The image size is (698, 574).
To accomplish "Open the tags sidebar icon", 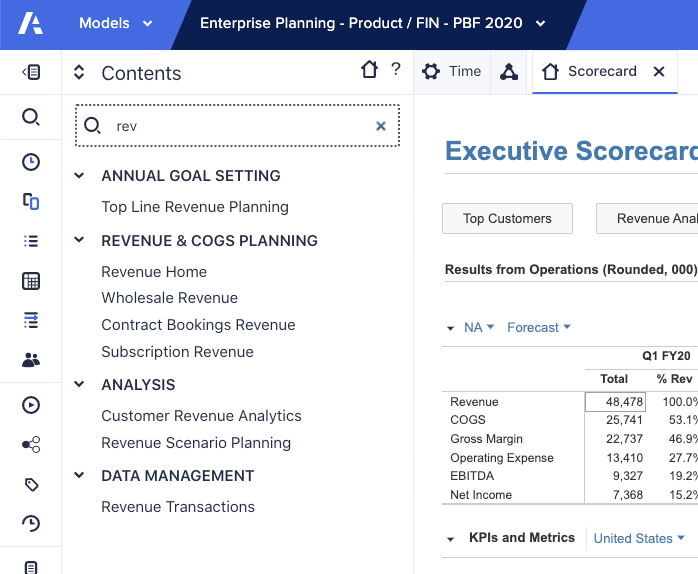I will pyautogui.click(x=31, y=485).
